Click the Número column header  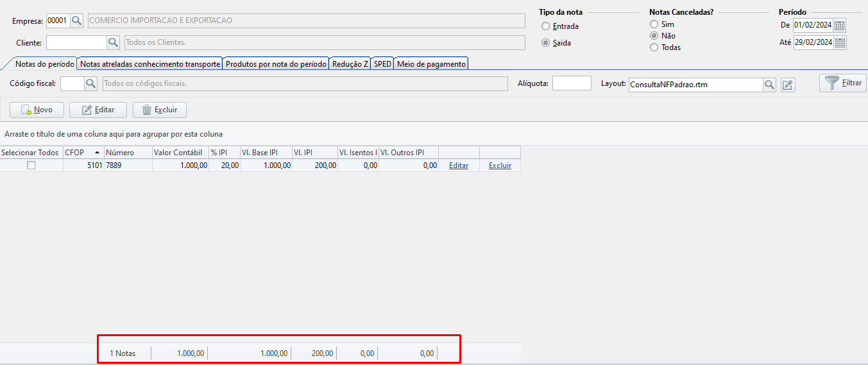pyautogui.click(x=128, y=153)
